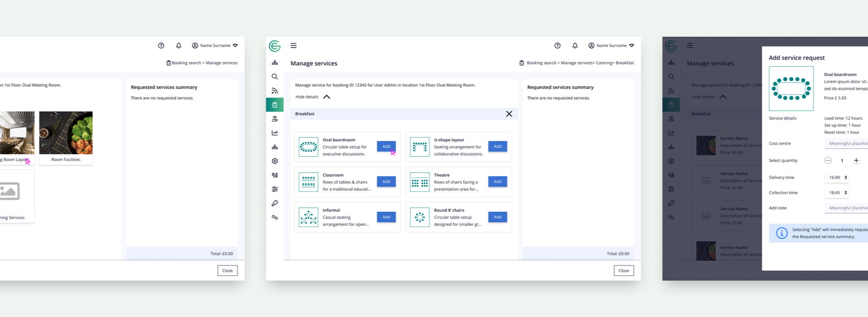868x317 pixels.
Task: Open the Collection time 18:45 selector
Action: point(837,193)
